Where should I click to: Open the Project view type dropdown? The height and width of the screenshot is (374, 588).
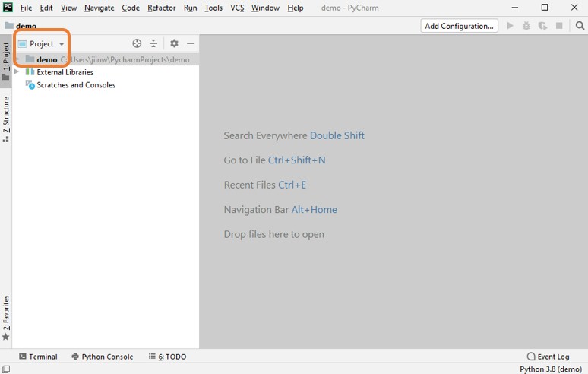(x=42, y=43)
